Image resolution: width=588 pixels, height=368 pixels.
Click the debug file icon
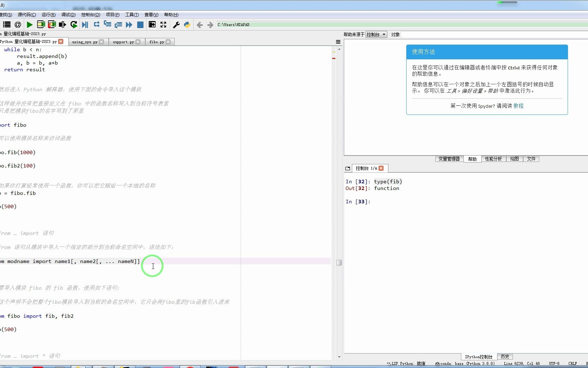(x=85, y=25)
